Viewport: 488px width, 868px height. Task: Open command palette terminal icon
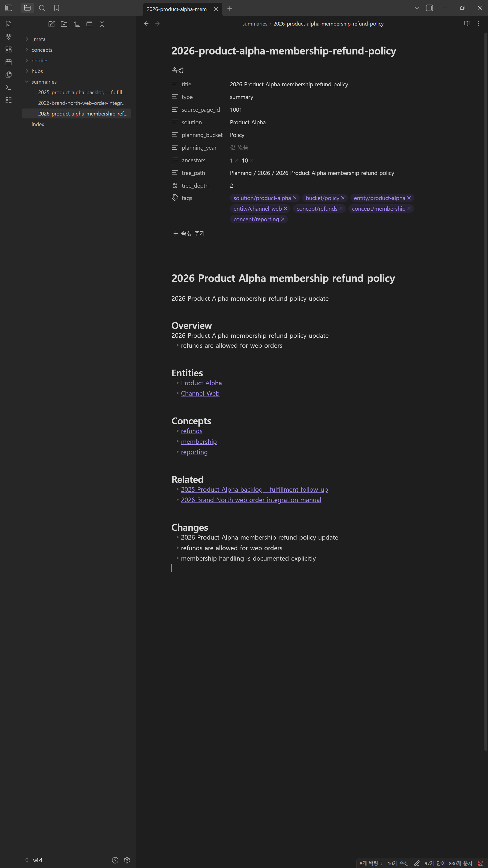(x=9, y=87)
